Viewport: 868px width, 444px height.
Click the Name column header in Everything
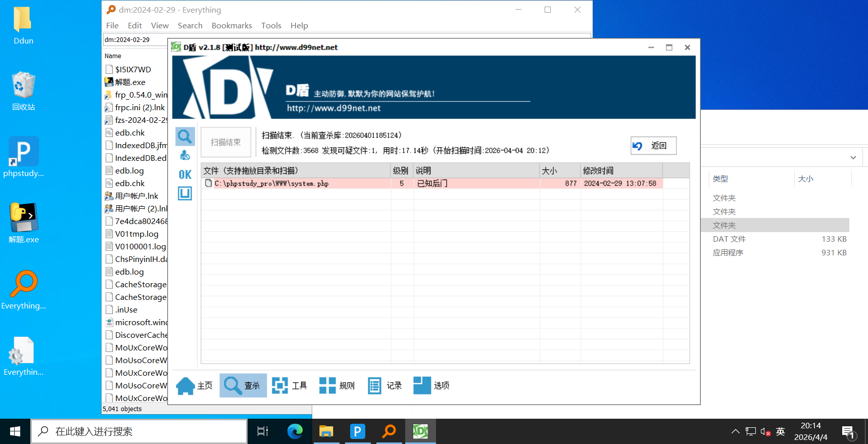(113, 56)
